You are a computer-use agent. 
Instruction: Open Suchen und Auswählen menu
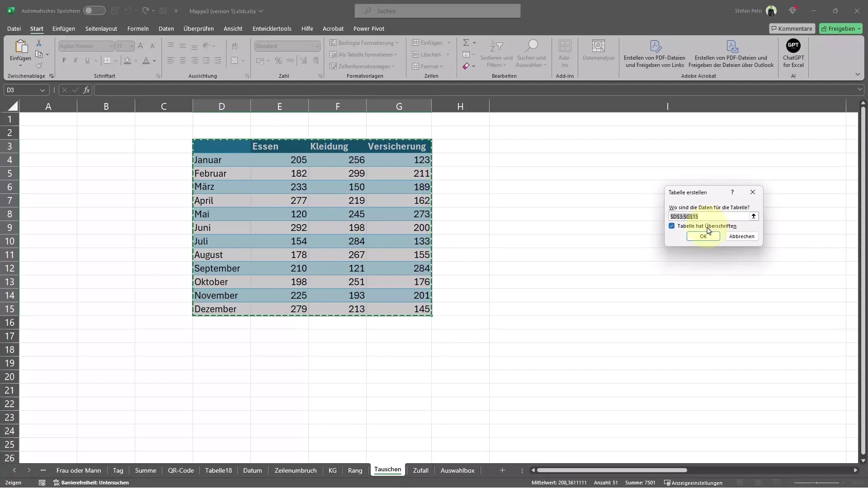[x=531, y=53]
